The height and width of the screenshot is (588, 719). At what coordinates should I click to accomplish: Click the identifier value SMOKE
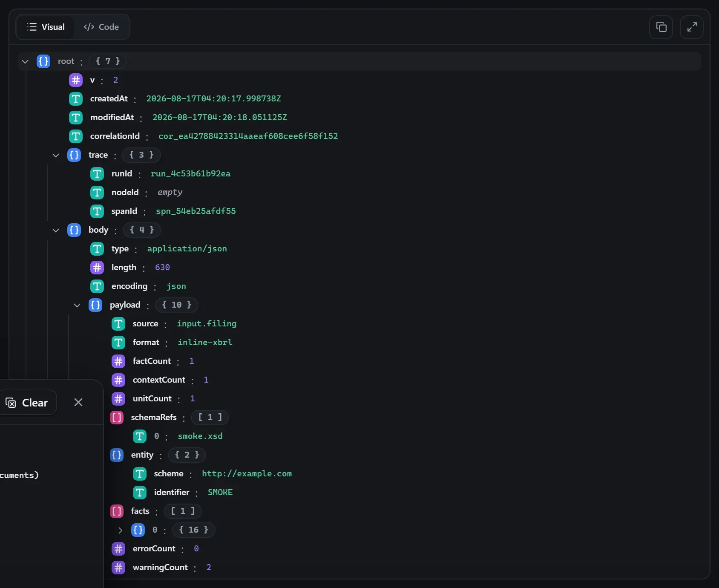pos(220,493)
